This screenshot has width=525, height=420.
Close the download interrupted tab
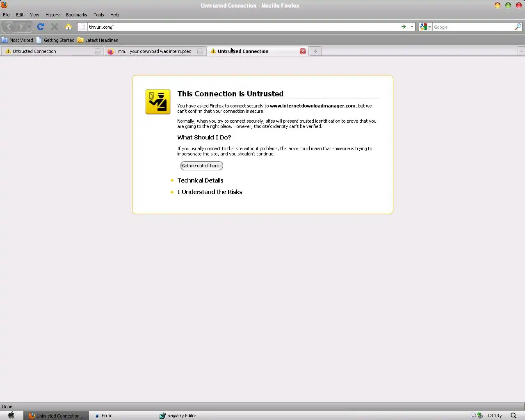coord(200,51)
